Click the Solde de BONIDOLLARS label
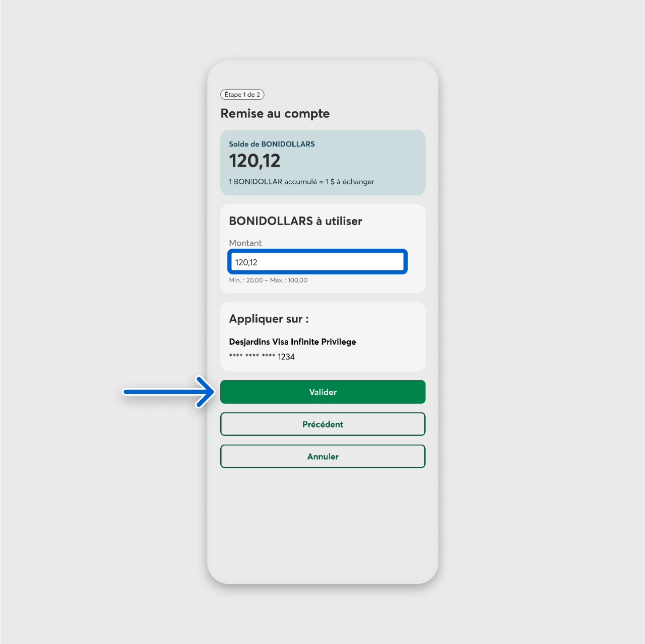 272,144
